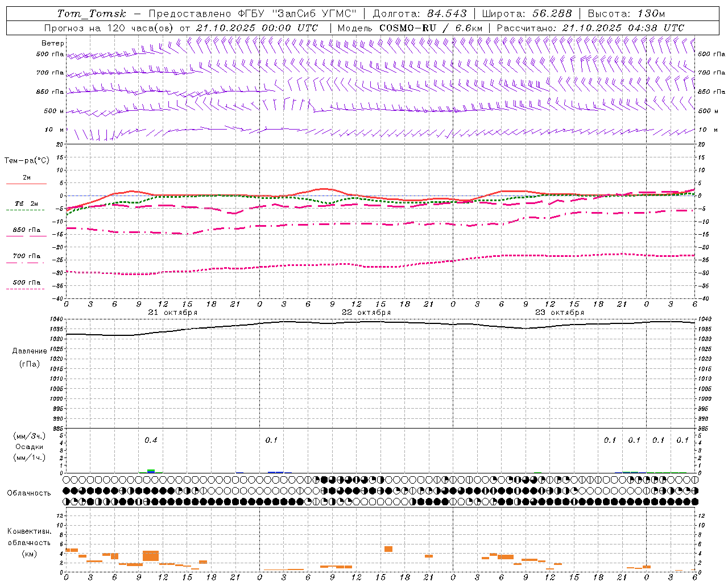The width and height of the screenshot is (728, 582).
Task: Click the 700 гПа temperature legend entry
Action: click(x=27, y=256)
